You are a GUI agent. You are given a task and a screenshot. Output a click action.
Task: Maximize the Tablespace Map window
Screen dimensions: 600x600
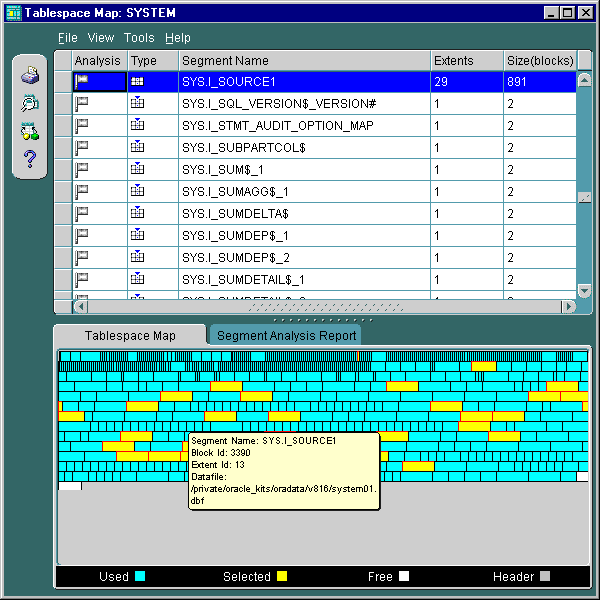pyautogui.click(x=568, y=13)
